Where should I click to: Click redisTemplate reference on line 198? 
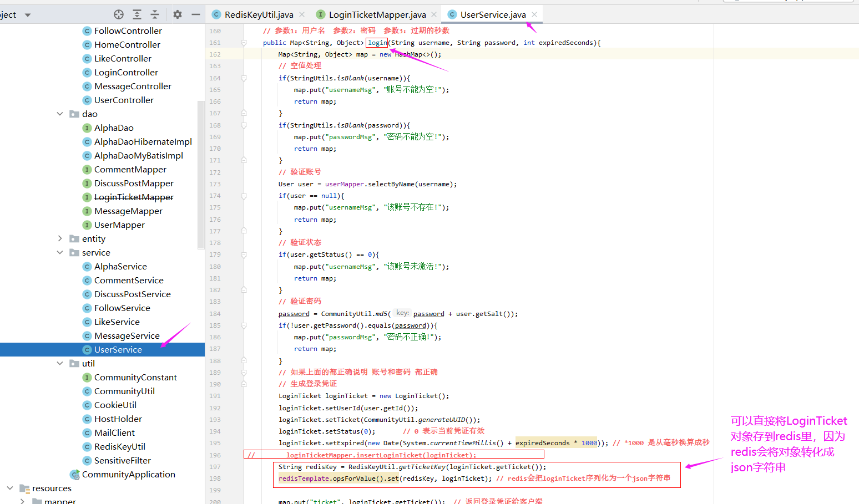click(305, 478)
